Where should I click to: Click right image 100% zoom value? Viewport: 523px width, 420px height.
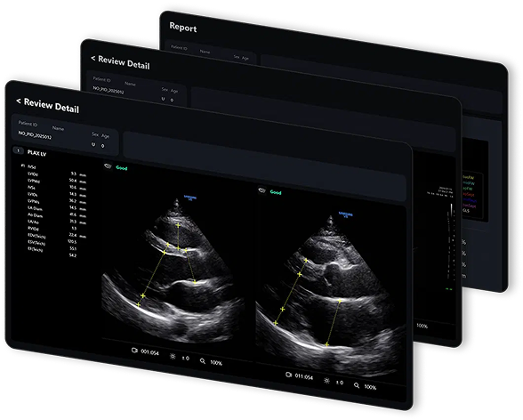click(x=370, y=387)
